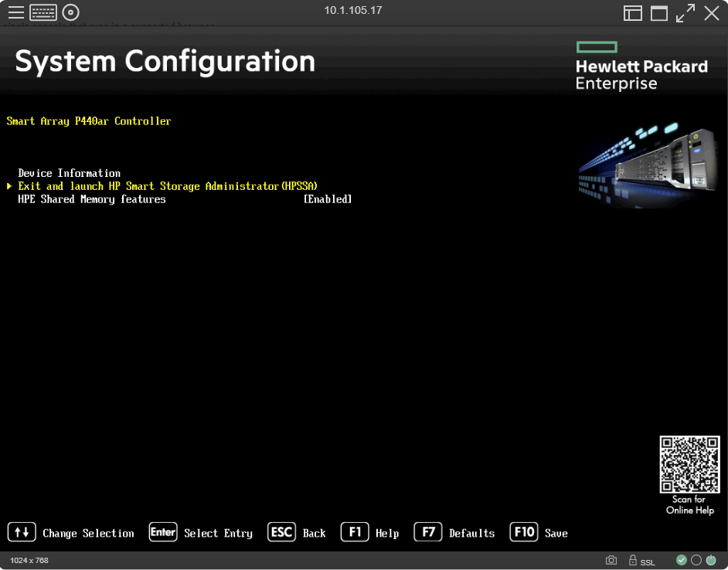The height and width of the screenshot is (570, 728).
Task: Click the 10.1.105.17 address in the title bar
Action: 353,10
